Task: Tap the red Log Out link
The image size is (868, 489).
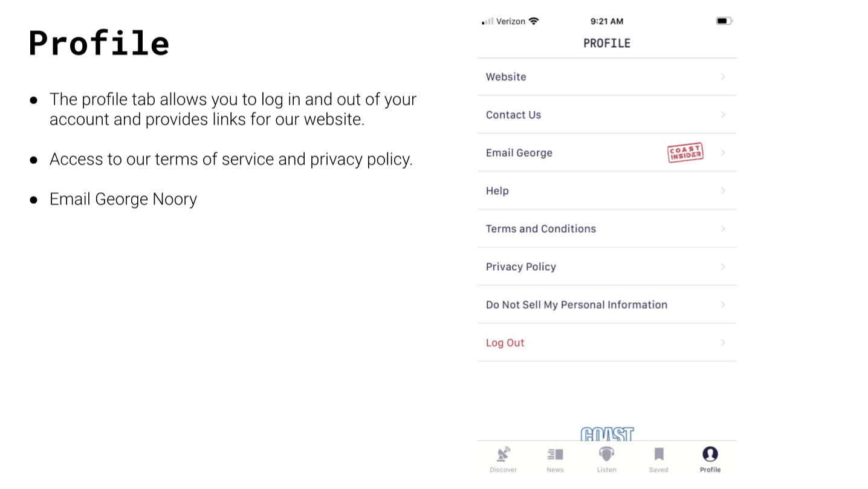Action: 505,343
